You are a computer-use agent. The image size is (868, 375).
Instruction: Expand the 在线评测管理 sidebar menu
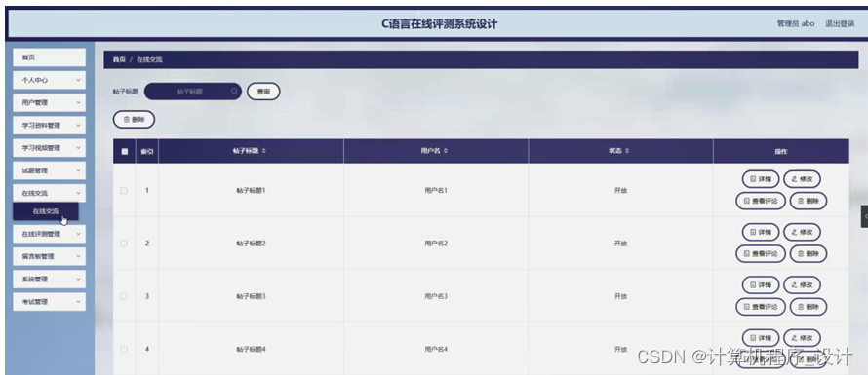50,234
